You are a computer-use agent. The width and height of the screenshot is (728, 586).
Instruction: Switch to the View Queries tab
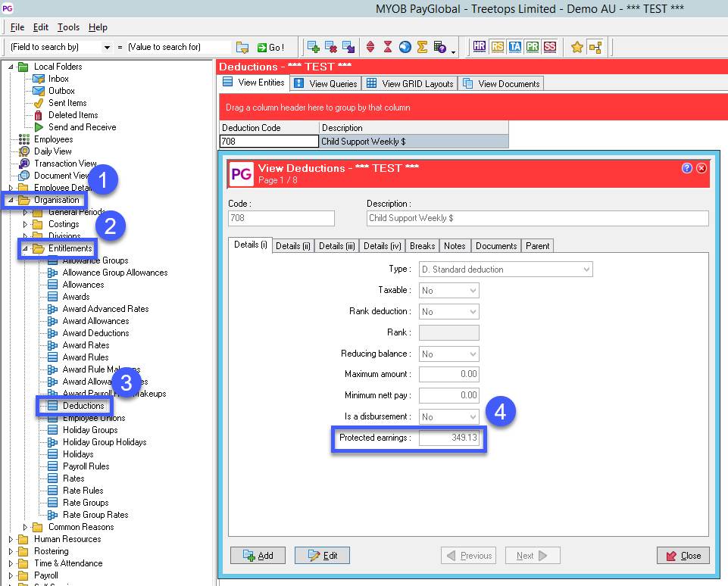click(x=326, y=83)
